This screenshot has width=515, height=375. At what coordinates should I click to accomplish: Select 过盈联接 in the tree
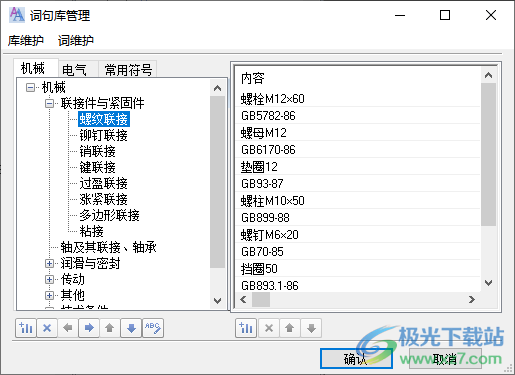pyautogui.click(x=104, y=183)
